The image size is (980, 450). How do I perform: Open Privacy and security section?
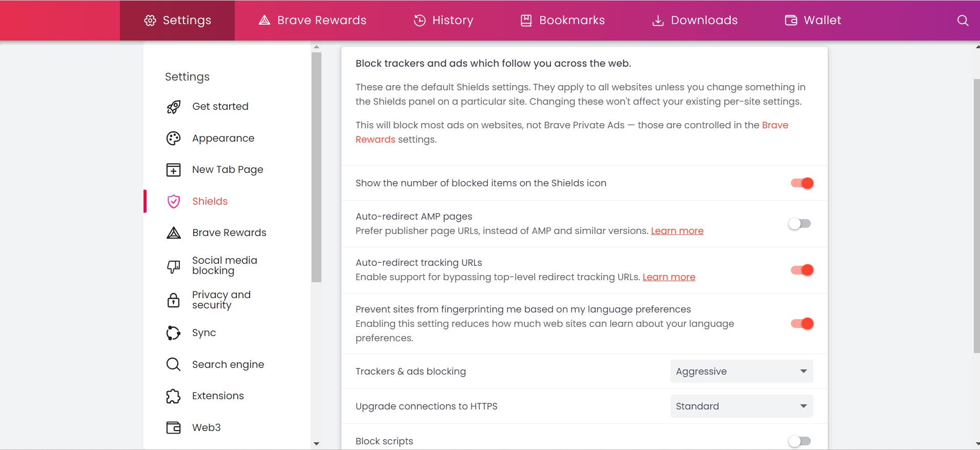point(221,300)
